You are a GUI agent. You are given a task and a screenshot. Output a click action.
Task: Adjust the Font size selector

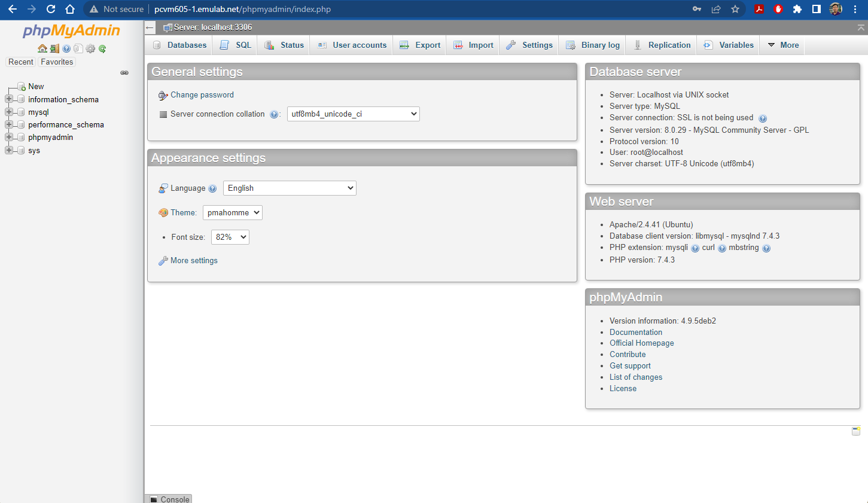click(230, 237)
